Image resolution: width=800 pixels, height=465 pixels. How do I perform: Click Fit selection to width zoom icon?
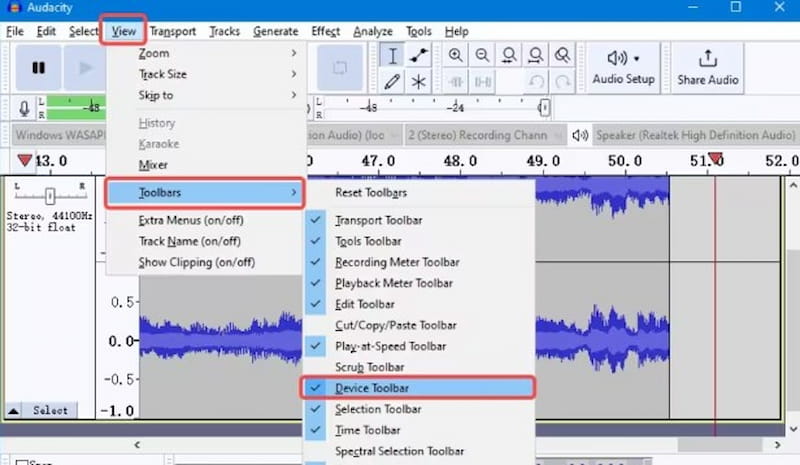point(509,55)
